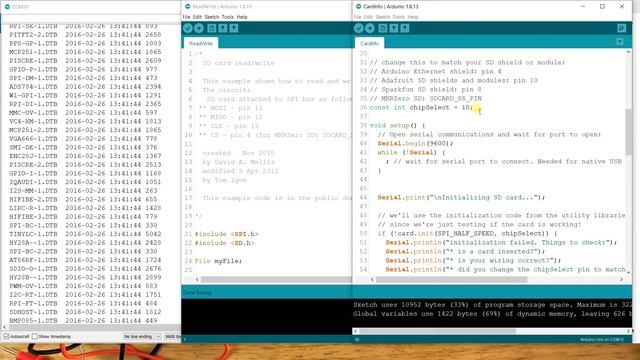
Task: Open baud rate dropdown in serial monitor
Action: (172, 336)
